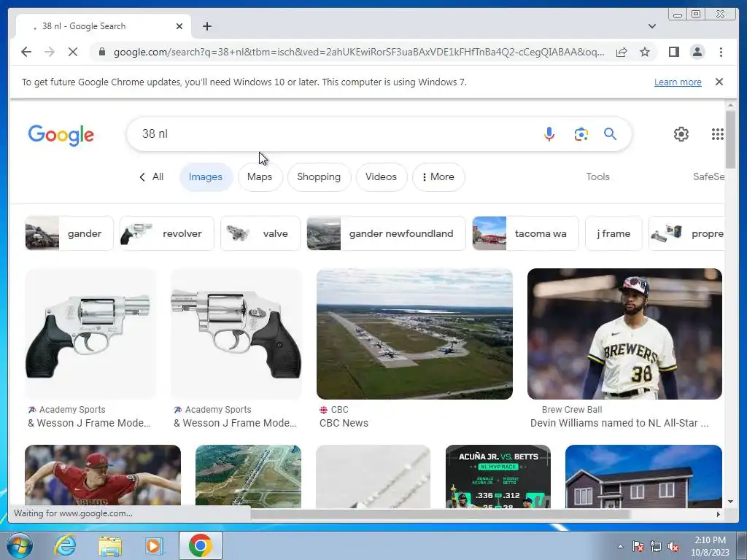Filter images by 'gander newfoundland' chip
Viewport: 747px width, 560px height.
(386, 233)
